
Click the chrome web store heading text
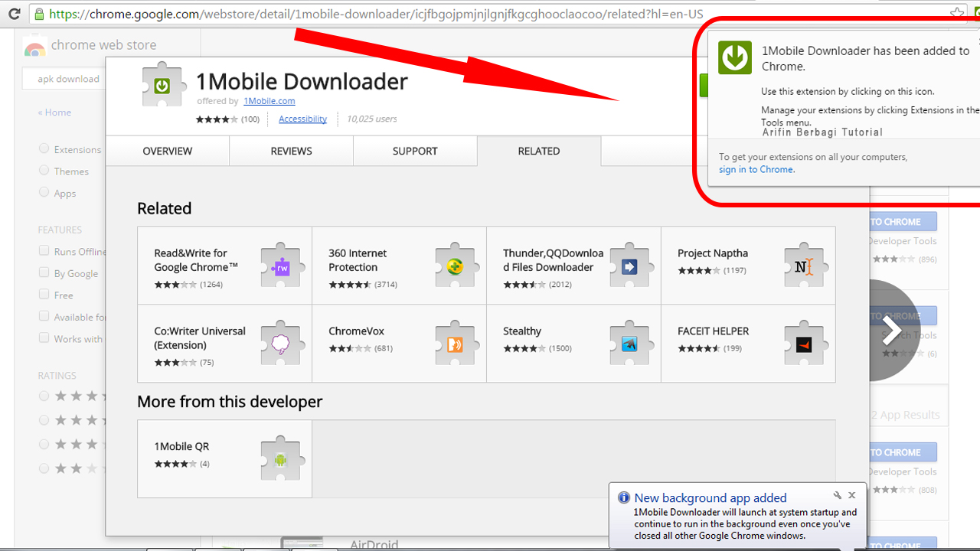tap(103, 45)
